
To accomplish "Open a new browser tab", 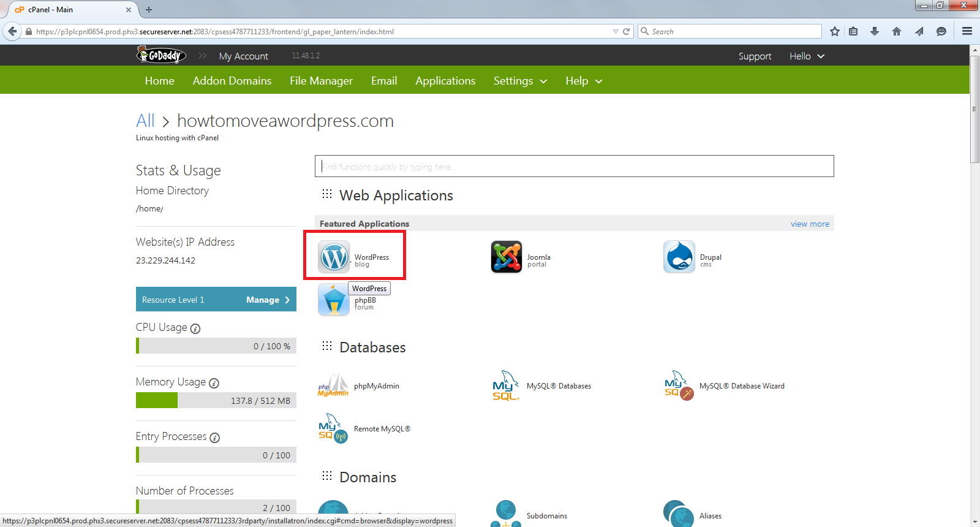I will 149,10.
